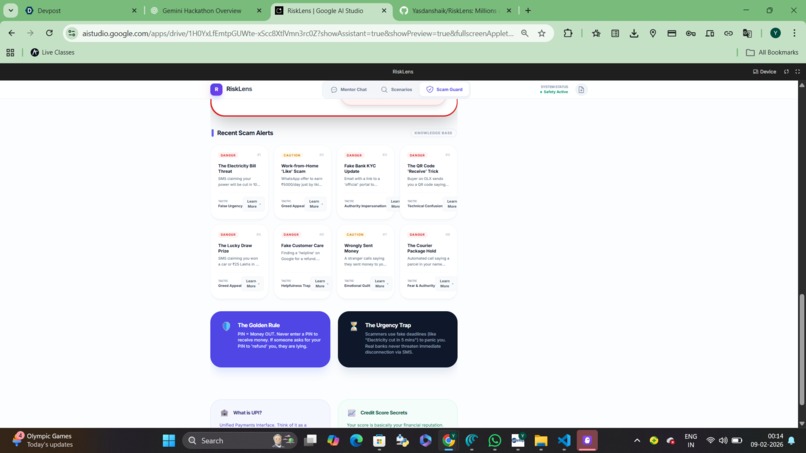Click the Device button in preview bar
Image resolution: width=806 pixels, height=453 pixels.
click(x=764, y=71)
